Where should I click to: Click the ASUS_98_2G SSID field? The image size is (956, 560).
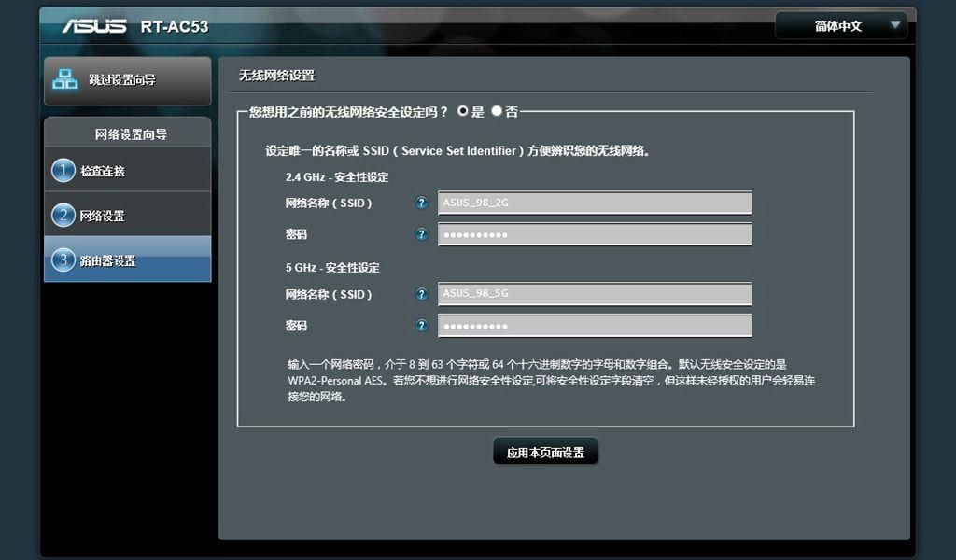pos(595,203)
